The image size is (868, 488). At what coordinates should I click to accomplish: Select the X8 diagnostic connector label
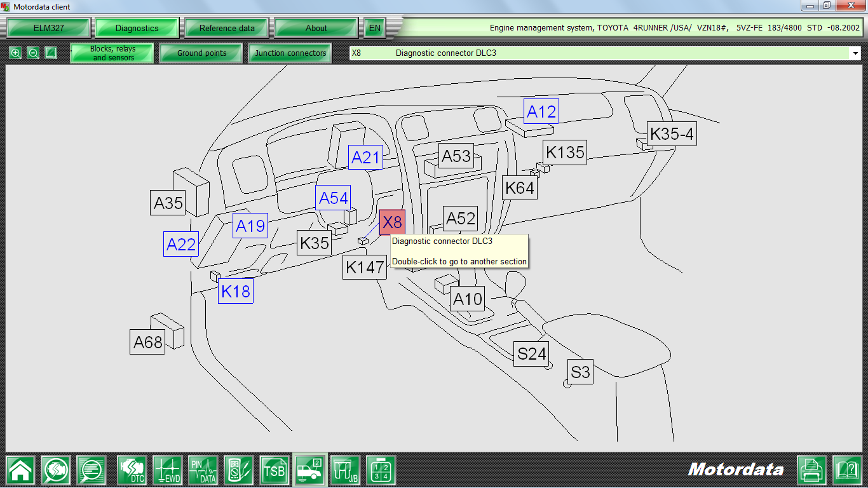(x=392, y=222)
